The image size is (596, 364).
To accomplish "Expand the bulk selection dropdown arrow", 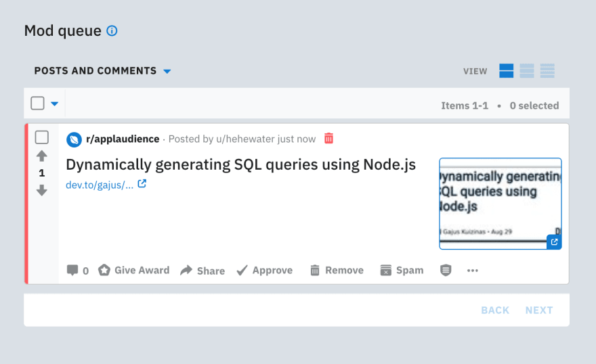I will coord(55,104).
